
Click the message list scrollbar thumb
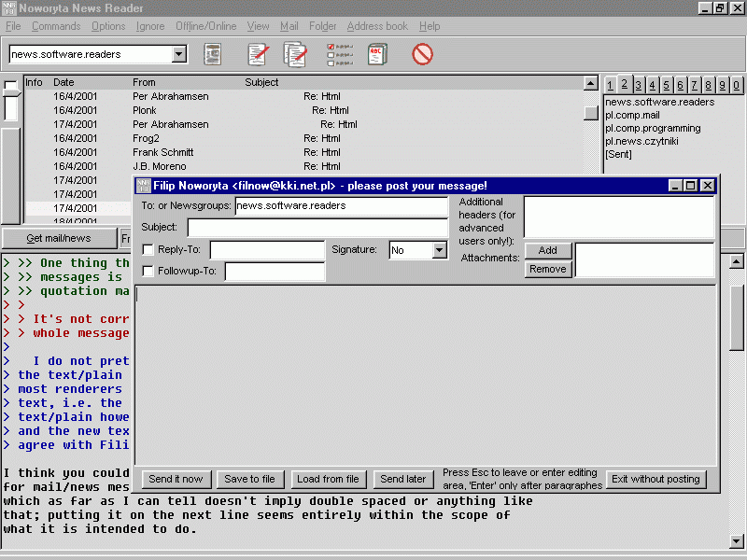pos(591,113)
